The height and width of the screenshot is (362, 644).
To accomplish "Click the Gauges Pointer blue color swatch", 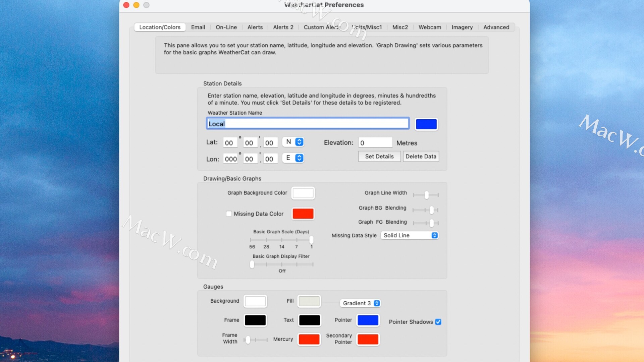I will pyautogui.click(x=368, y=320).
